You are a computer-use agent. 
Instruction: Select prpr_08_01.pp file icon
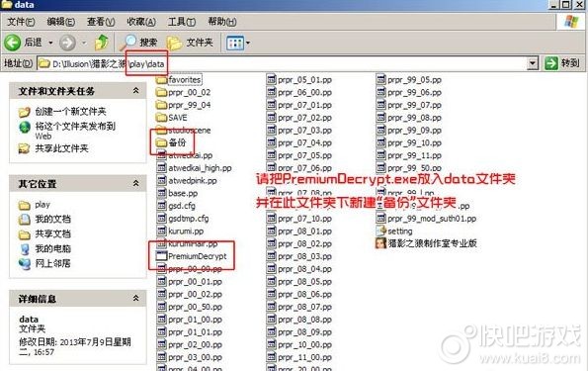coord(271,231)
